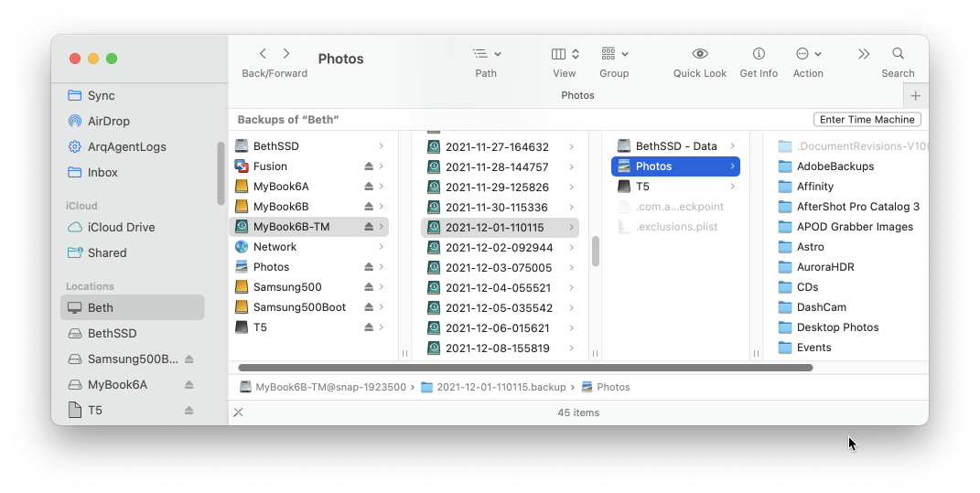Click MyBook6B-TM@snap-1923500 in path bar
The image size is (980, 493).
click(x=322, y=388)
